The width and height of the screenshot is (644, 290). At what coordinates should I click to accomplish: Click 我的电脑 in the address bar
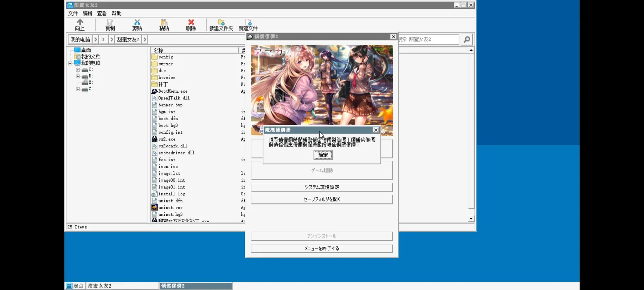80,39
